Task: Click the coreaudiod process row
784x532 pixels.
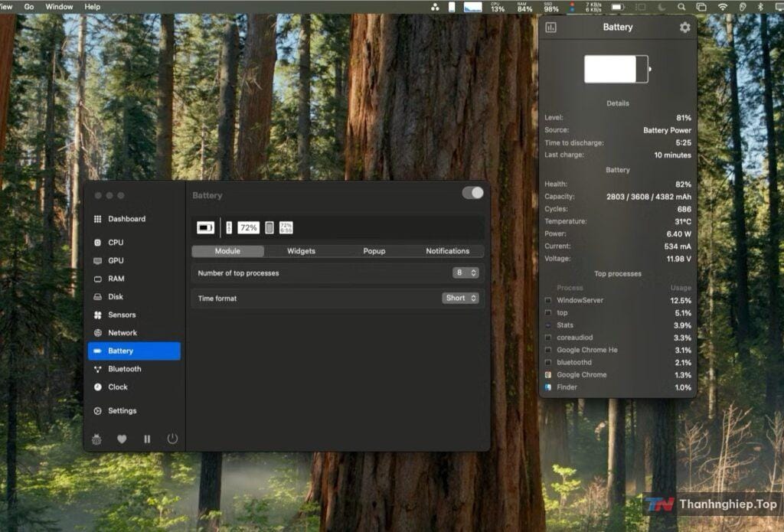Action: tap(618, 338)
